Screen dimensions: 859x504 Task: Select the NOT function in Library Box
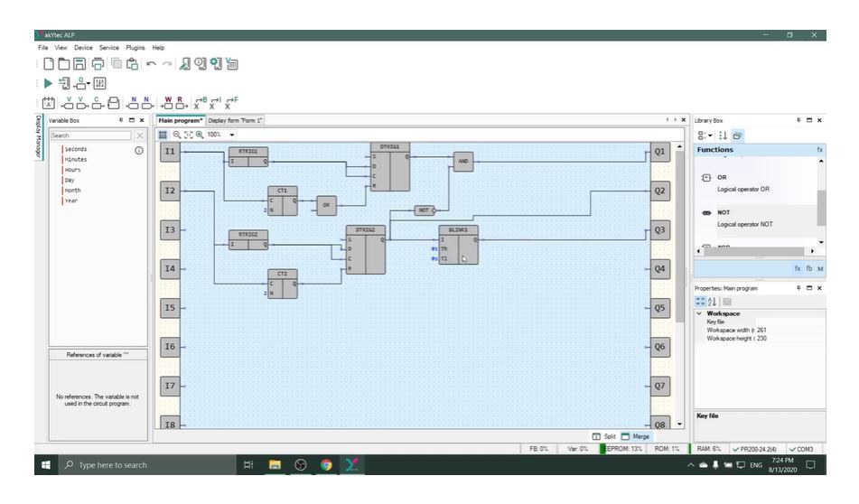[x=723, y=212]
